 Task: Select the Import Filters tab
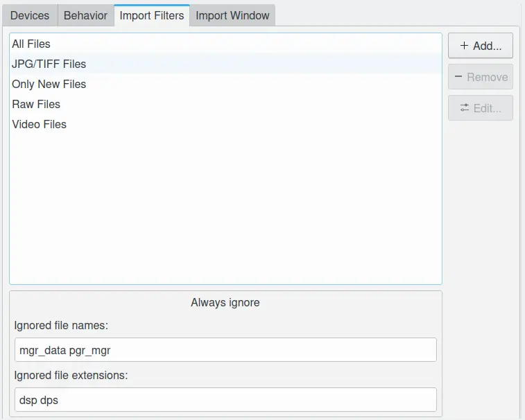click(x=152, y=15)
